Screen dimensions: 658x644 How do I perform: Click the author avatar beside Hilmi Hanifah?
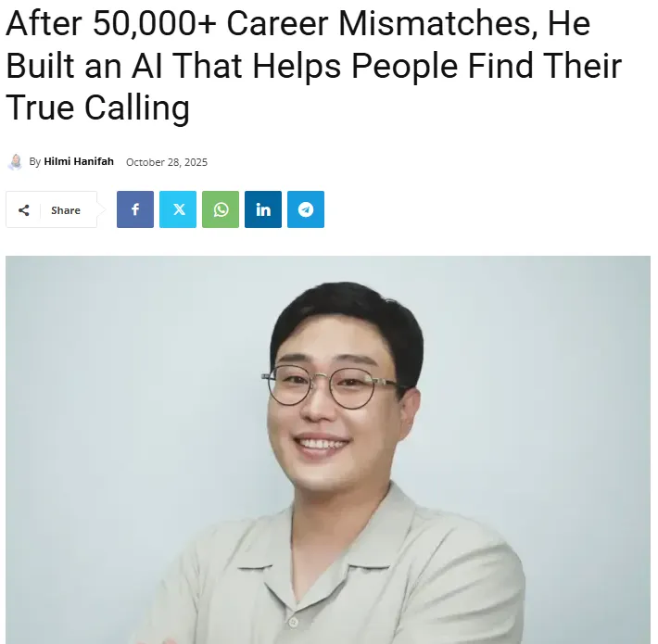coord(16,162)
